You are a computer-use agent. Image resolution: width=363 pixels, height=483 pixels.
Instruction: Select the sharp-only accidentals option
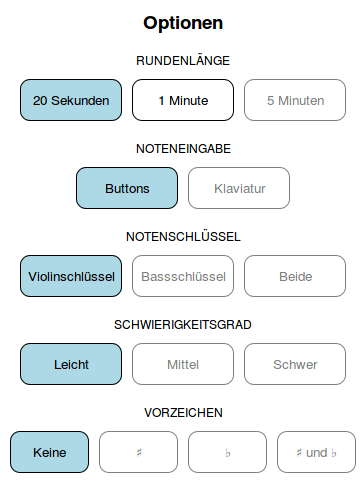coord(138,452)
